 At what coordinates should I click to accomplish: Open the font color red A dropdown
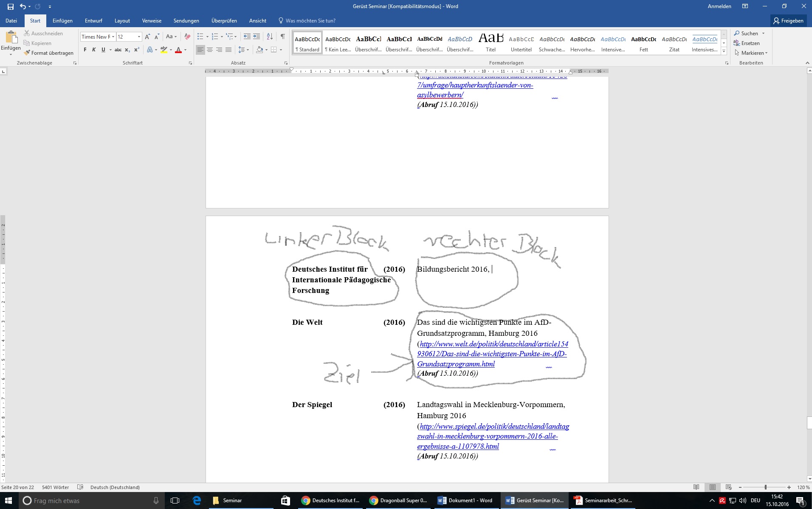click(x=185, y=50)
